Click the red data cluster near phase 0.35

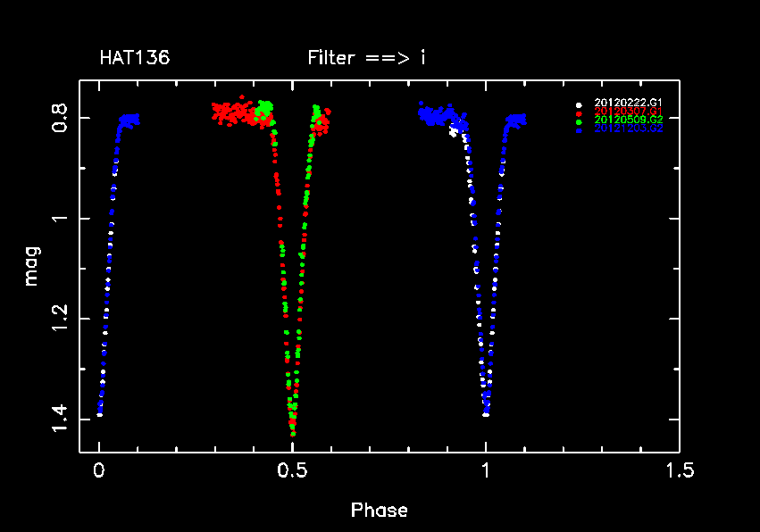point(234,112)
